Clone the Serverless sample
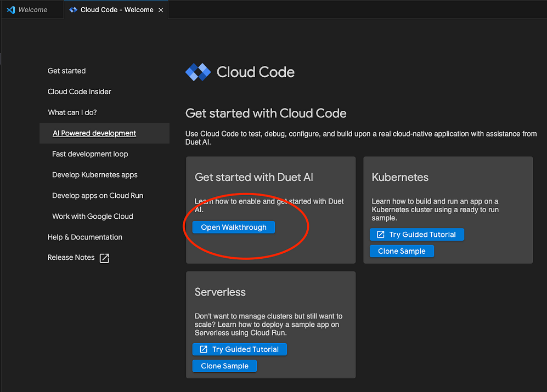Viewport: 547px width, 392px height. tap(224, 366)
